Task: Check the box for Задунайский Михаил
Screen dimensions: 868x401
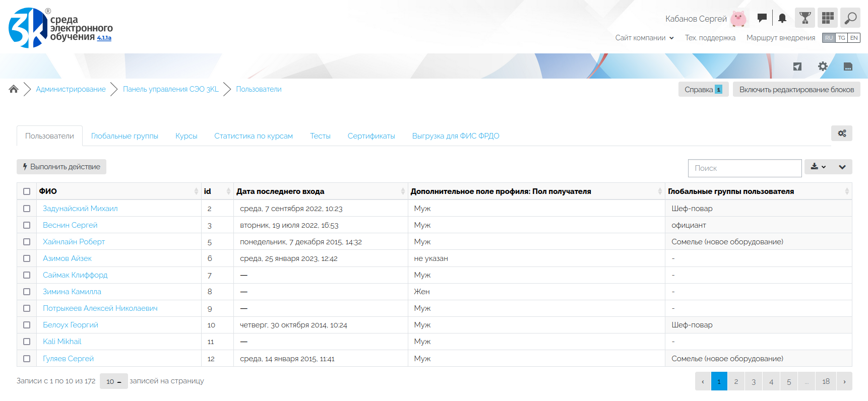Action: click(x=27, y=209)
